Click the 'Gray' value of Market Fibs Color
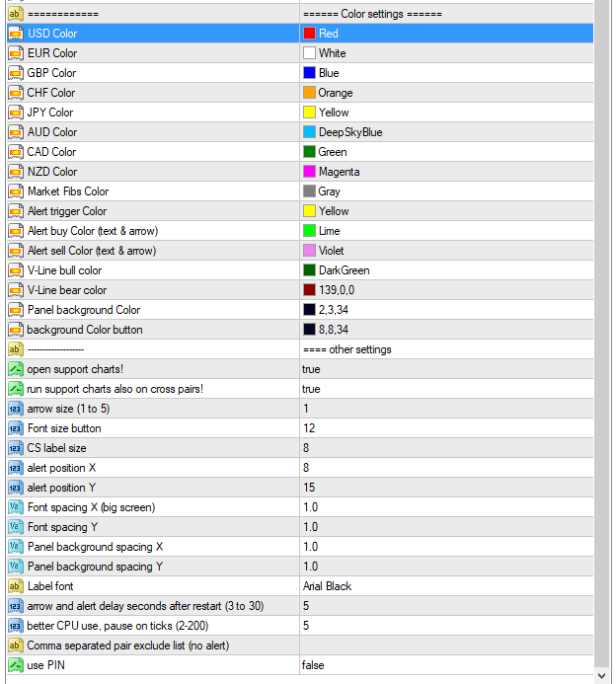Screen dimensions: 616x684 click(x=329, y=191)
